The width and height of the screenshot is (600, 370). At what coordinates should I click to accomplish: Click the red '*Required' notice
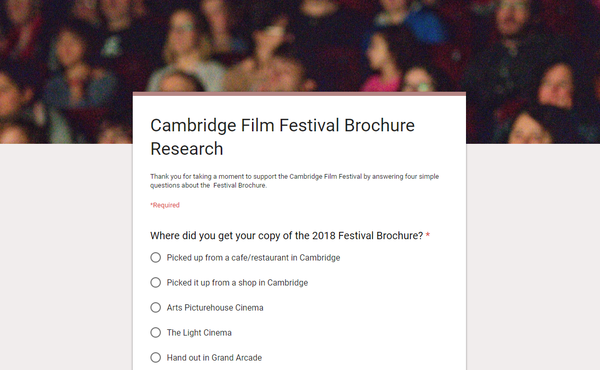pyautogui.click(x=165, y=205)
